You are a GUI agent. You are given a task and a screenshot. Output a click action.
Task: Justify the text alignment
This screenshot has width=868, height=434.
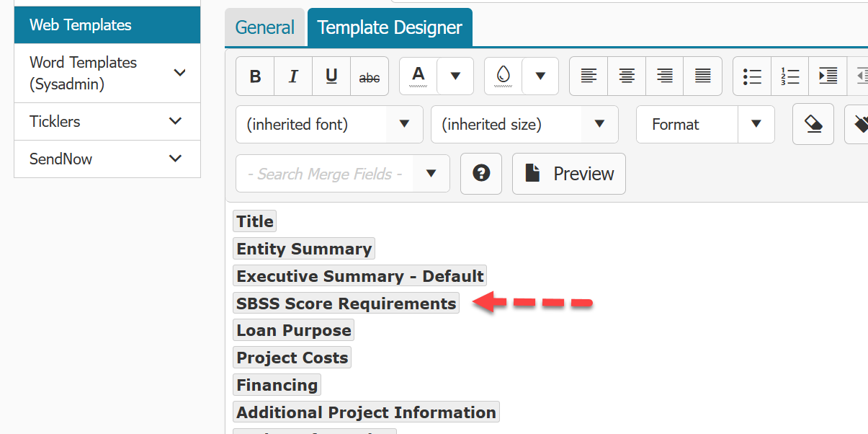pos(703,76)
